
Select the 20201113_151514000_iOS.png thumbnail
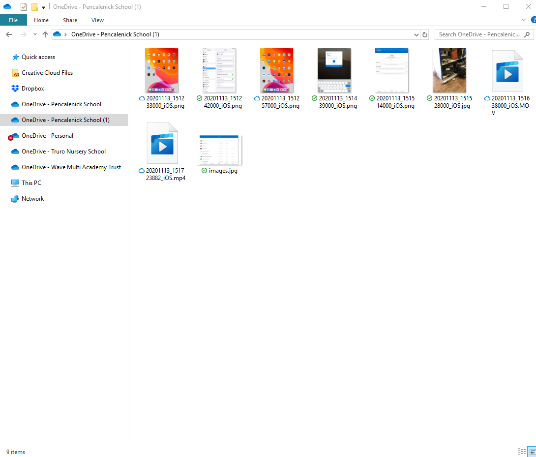click(392, 70)
